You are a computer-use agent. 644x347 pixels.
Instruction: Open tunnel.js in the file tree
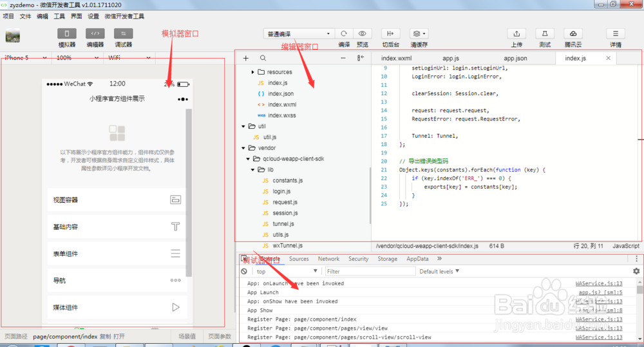(x=283, y=224)
